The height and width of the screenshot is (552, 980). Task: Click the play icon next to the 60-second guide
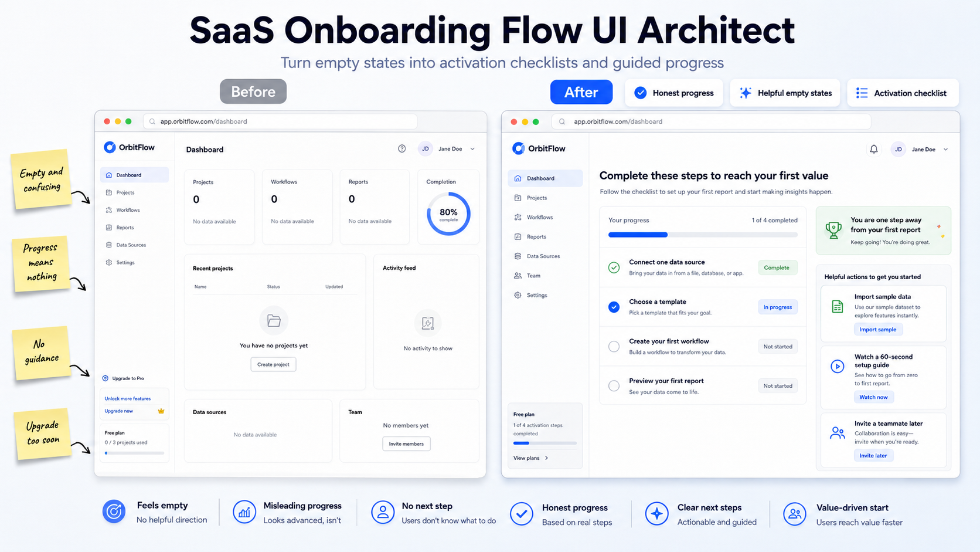pyautogui.click(x=838, y=366)
